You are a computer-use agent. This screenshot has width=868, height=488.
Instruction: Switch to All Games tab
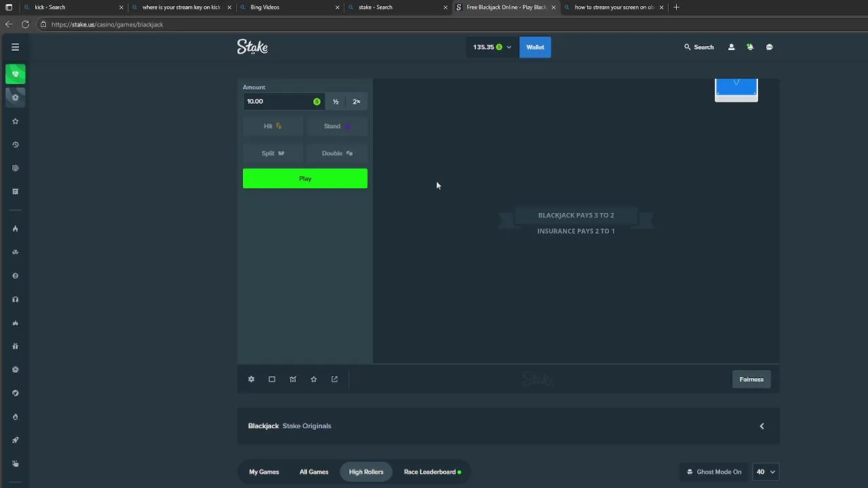(x=314, y=472)
